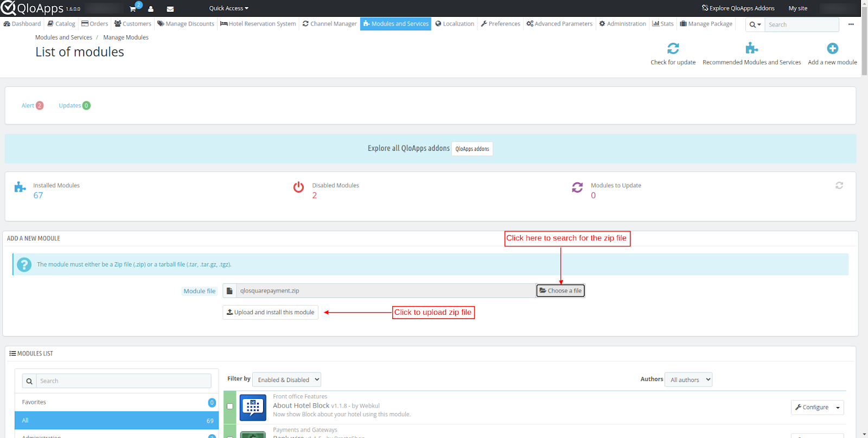Go to Dashboard menu
This screenshot has height=438, width=868.
click(x=22, y=24)
